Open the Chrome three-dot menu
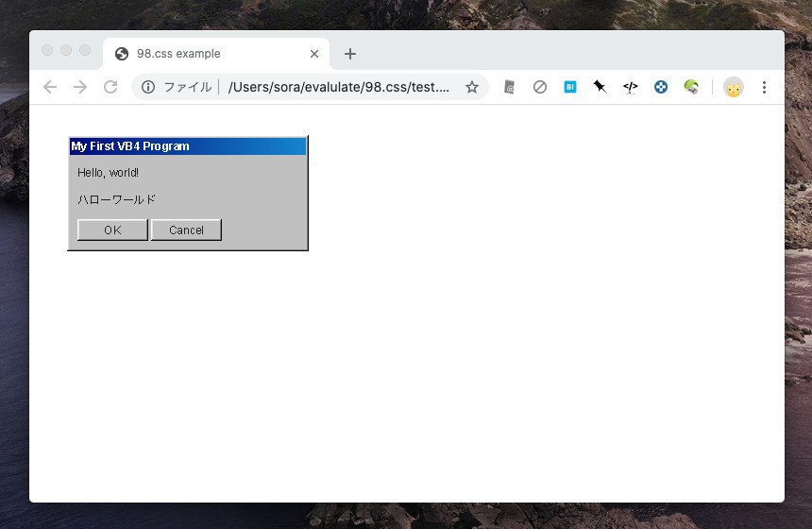The width and height of the screenshot is (812, 529). 765,87
